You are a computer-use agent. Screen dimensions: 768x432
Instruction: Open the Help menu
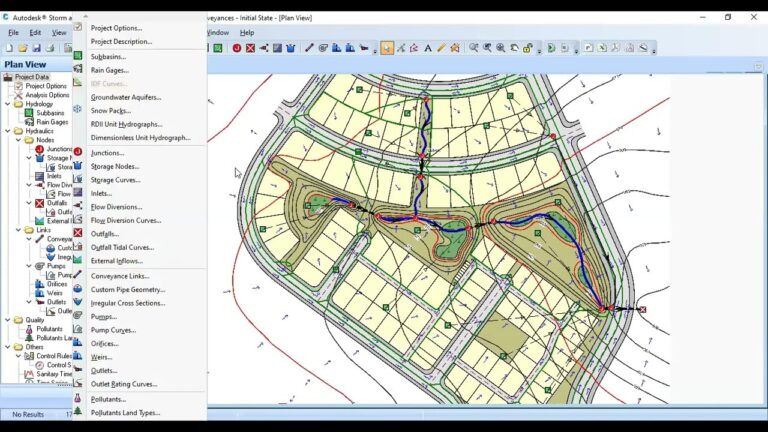pyautogui.click(x=247, y=33)
